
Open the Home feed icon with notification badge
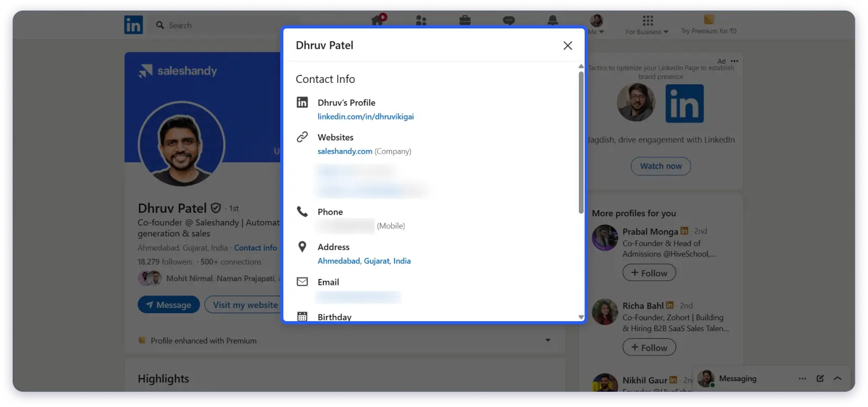pyautogui.click(x=379, y=20)
